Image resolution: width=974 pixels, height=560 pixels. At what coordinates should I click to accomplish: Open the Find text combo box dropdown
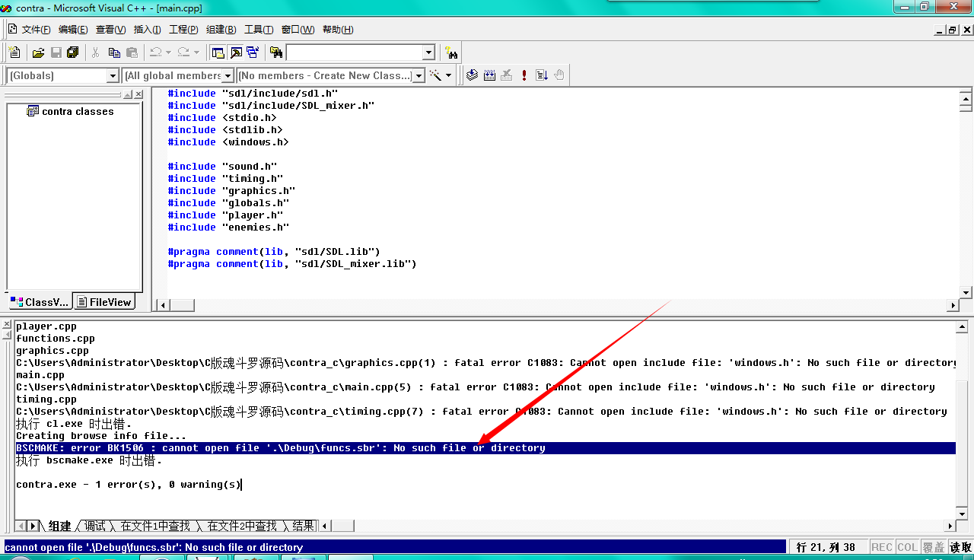tap(428, 52)
